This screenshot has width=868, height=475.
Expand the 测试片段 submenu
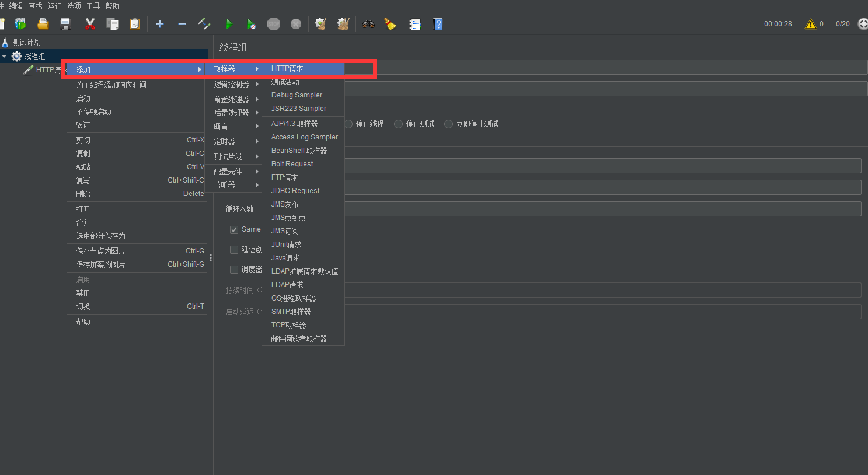coord(233,156)
